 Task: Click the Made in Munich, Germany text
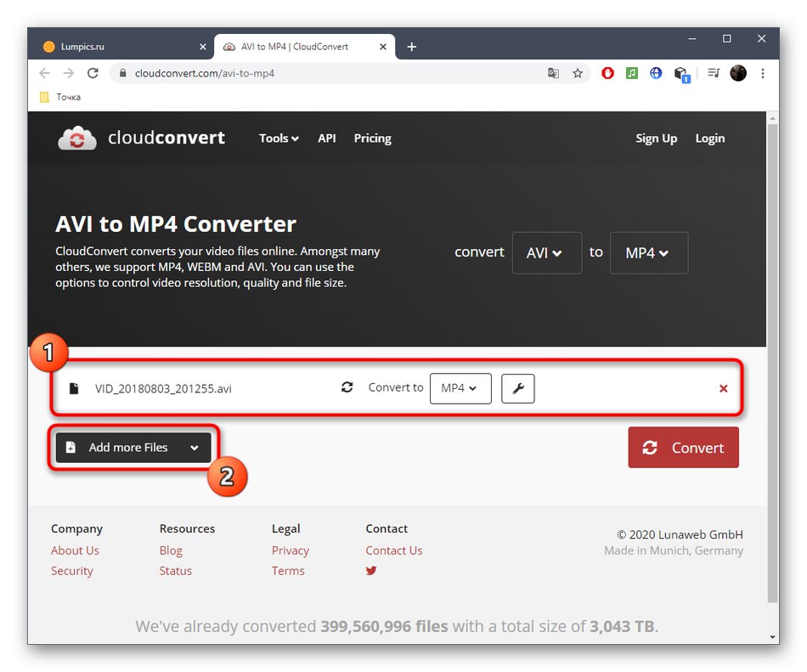click(x=674, y=551)
